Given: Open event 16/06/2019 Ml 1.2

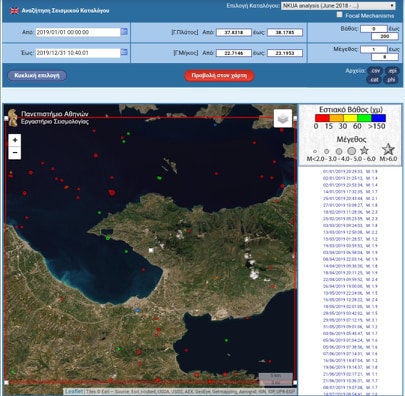Looking at the screenshot, I should (x=350, y=360).
